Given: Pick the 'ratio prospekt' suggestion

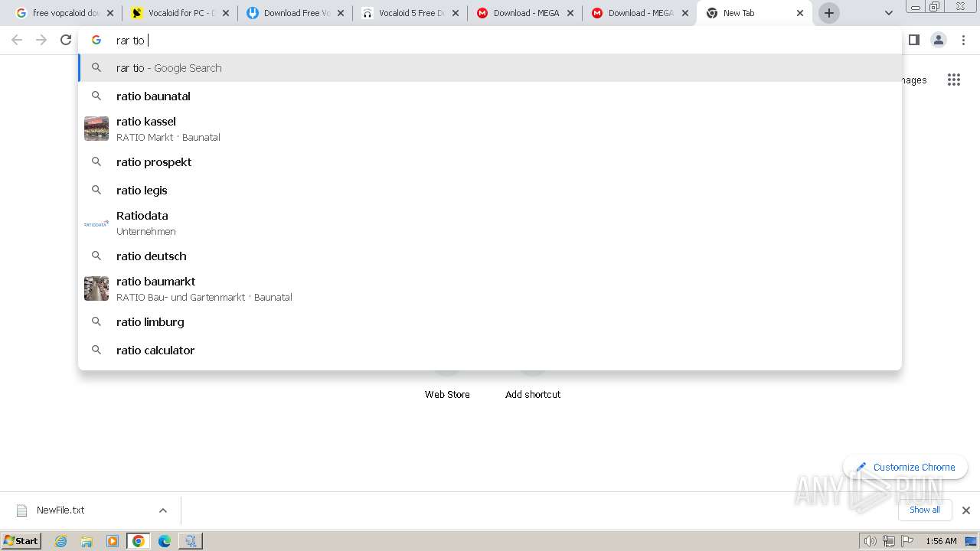Looking at the screenshot, I should (x=490, y=162).
